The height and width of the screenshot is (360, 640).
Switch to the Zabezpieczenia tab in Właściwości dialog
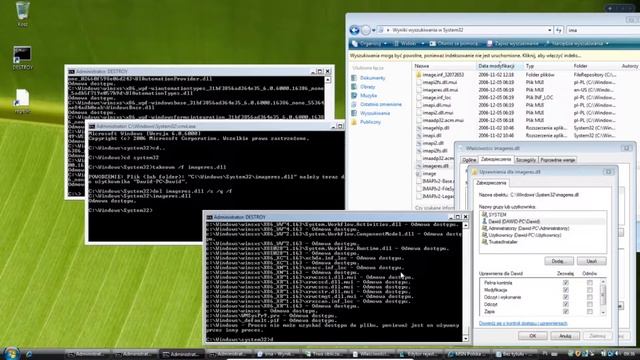(496, 160)
